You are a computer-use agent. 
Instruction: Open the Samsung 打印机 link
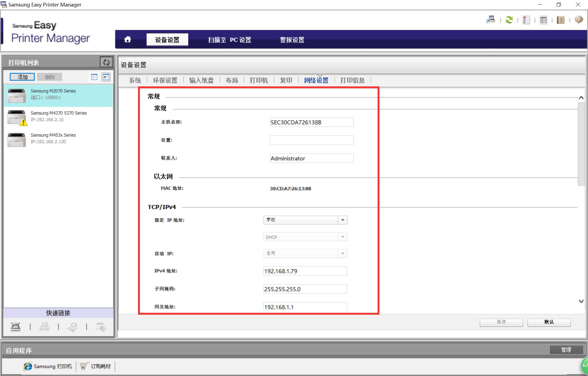point(53,366)
